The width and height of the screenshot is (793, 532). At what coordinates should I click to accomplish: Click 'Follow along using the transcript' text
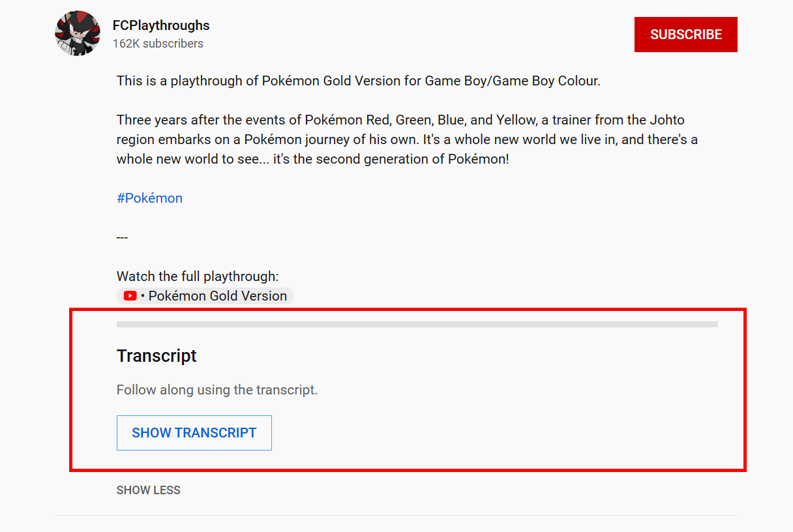pyautogui.click(x=217, y=389)
